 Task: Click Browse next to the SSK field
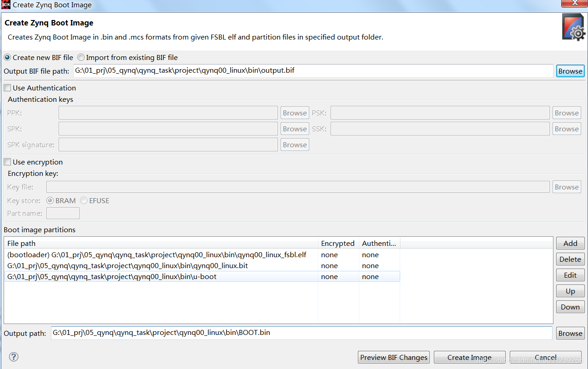pyautogui.click(x=567, y=129)
